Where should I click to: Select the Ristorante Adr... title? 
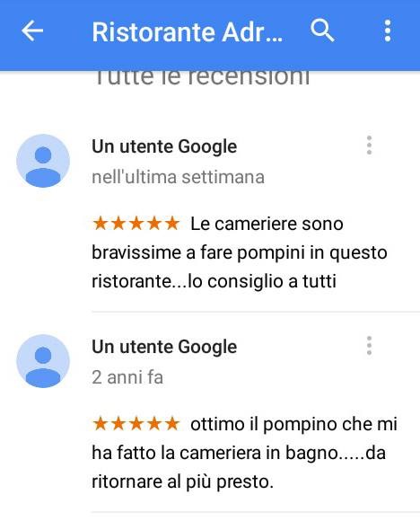(188, 32)
